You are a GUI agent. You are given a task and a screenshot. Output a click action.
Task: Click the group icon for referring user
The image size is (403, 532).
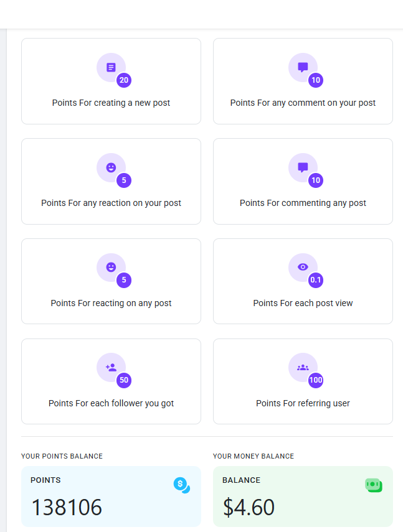tap(303, 368)
